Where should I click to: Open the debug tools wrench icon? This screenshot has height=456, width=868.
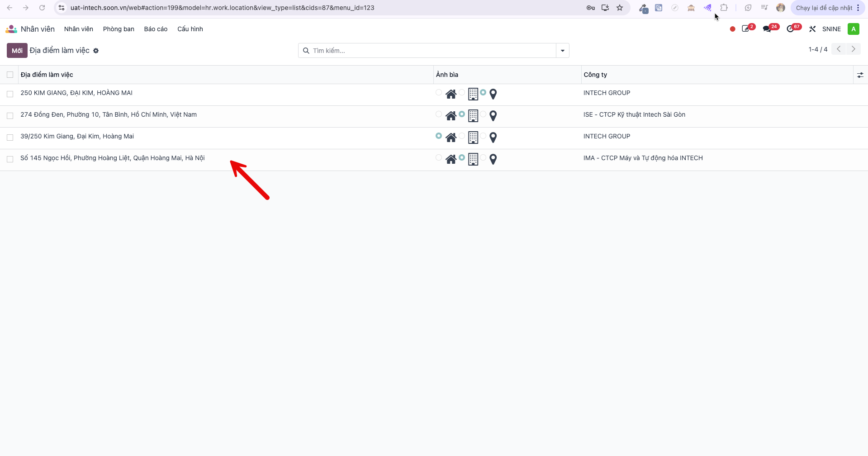pos(812,29)
